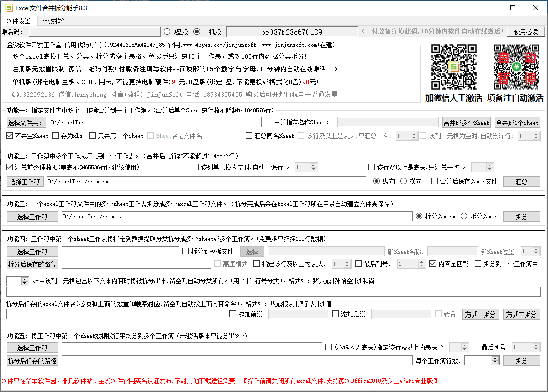
Task: Click the WeChat manual activation QR code
Action: (x=453, y=67)
